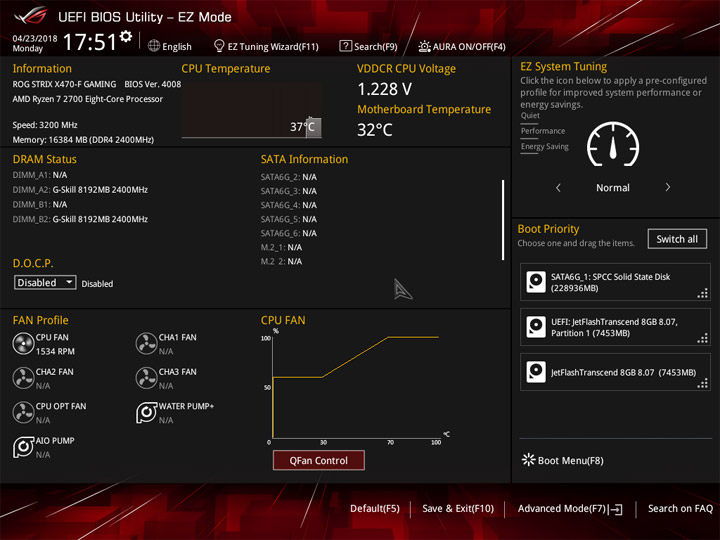Grab the drag handle on JetFlashTranscend 7453MB item
The height and width of the screenshot is (540, 720).
[703, 383]
